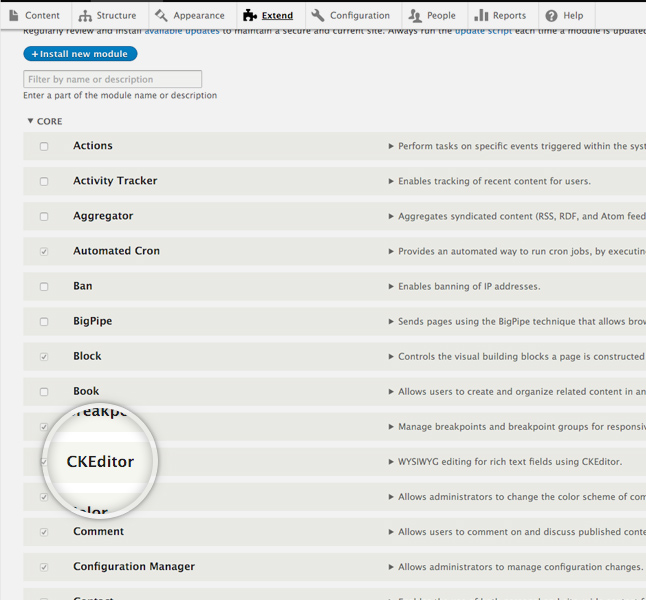Follow the update script link
The image size is (646, 600).
click(x=483, y=32)
